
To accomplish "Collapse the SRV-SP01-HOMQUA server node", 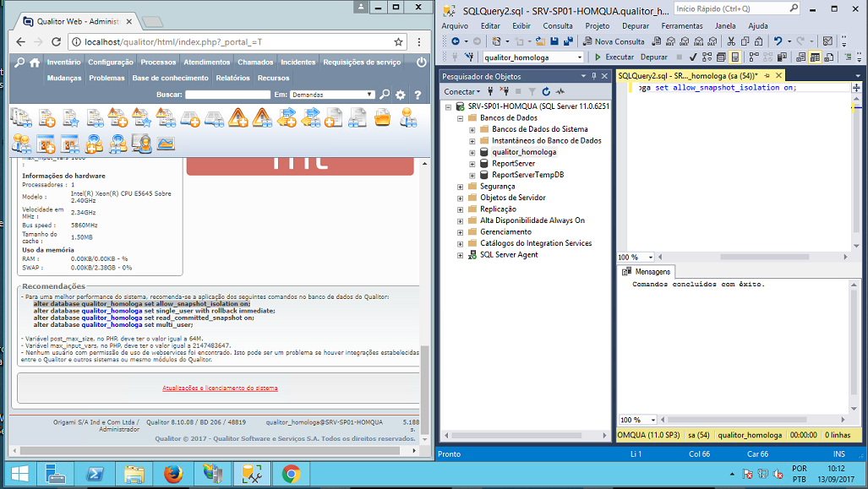I will pyautogui.click(x=449, y=106).
